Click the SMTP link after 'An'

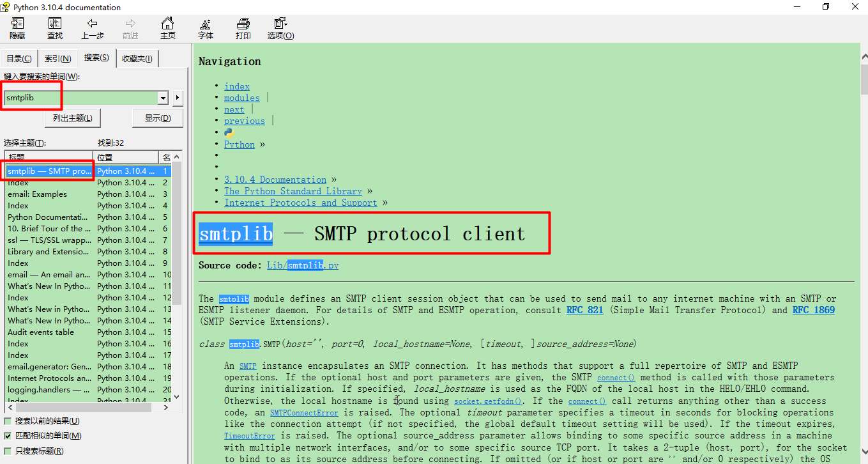pyautogui.click(x=248, y=366)
